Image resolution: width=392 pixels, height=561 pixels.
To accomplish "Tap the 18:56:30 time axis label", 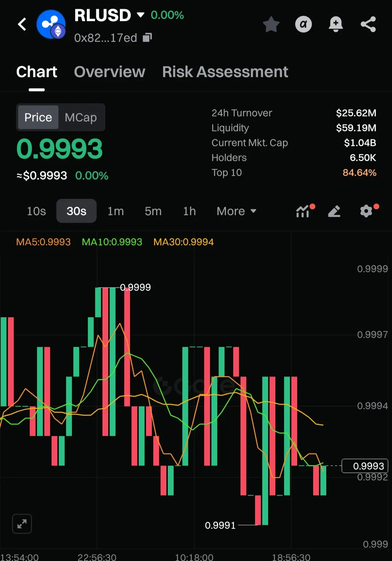I will [x=291, y=557].
